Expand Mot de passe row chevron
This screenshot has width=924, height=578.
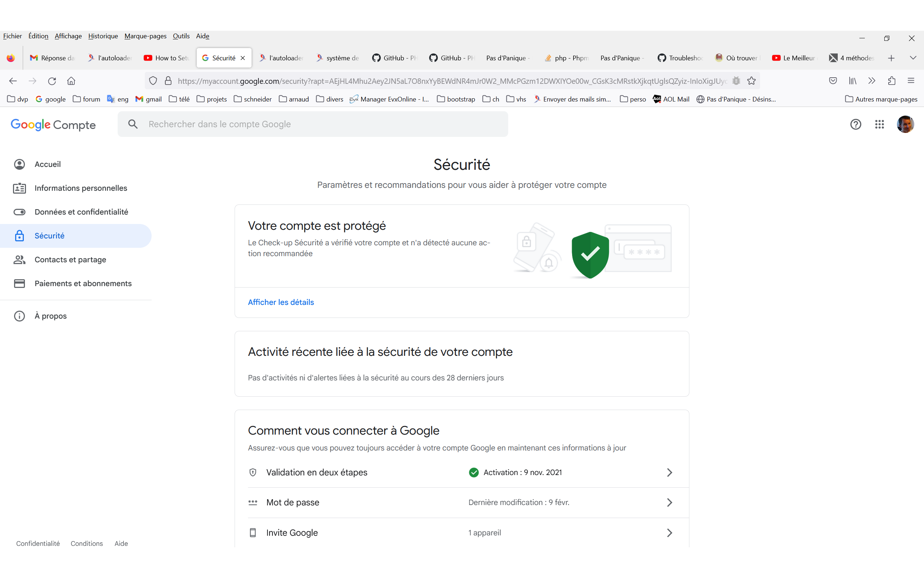tap(669, 503)
